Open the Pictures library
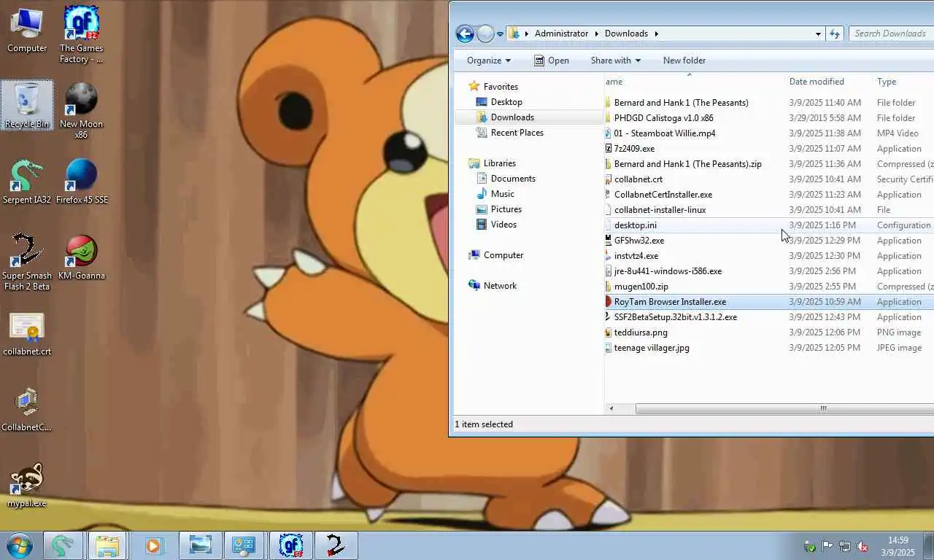934x560 pixels. pyautogui.click(x=506, y=209)
